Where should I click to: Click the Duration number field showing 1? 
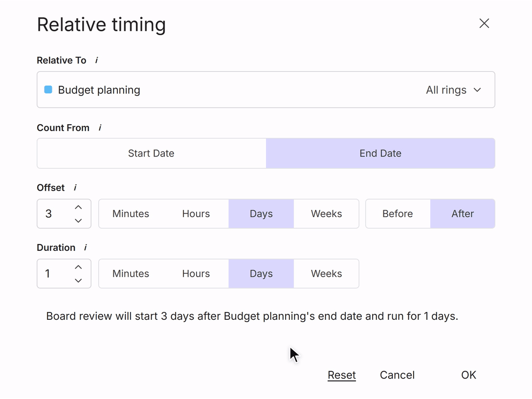(x=64, y=274)
